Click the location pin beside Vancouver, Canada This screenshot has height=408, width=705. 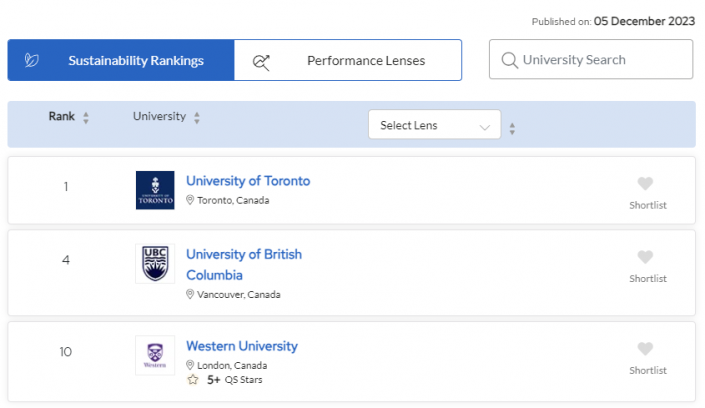(190, 294)
